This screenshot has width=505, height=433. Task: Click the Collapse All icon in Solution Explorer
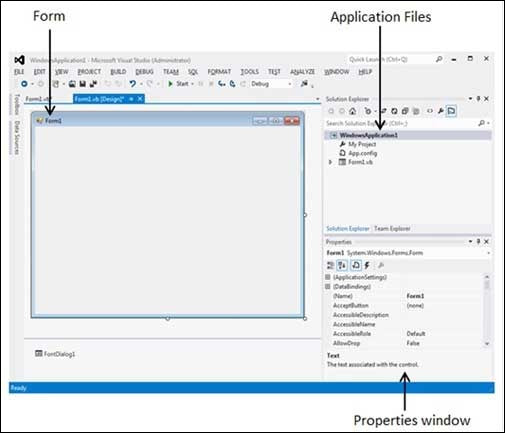[405, 111]
